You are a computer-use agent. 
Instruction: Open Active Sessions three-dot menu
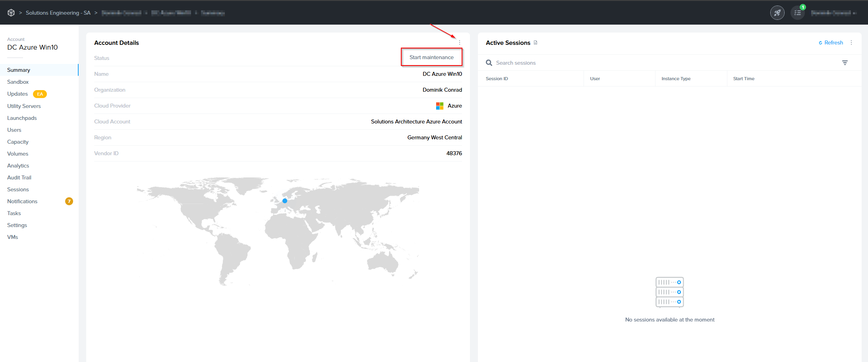coord(851,42)
